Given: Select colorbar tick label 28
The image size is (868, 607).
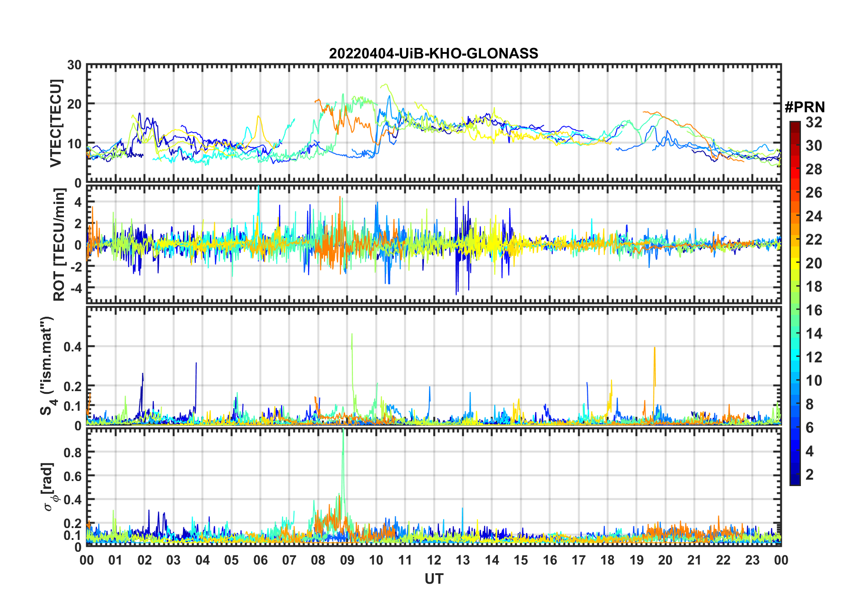Looking at the screenshot, I should [x=814, y=169].
